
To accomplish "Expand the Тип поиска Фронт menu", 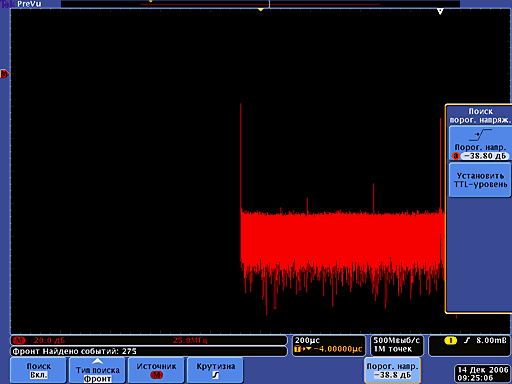I will [x=97, y=370].
